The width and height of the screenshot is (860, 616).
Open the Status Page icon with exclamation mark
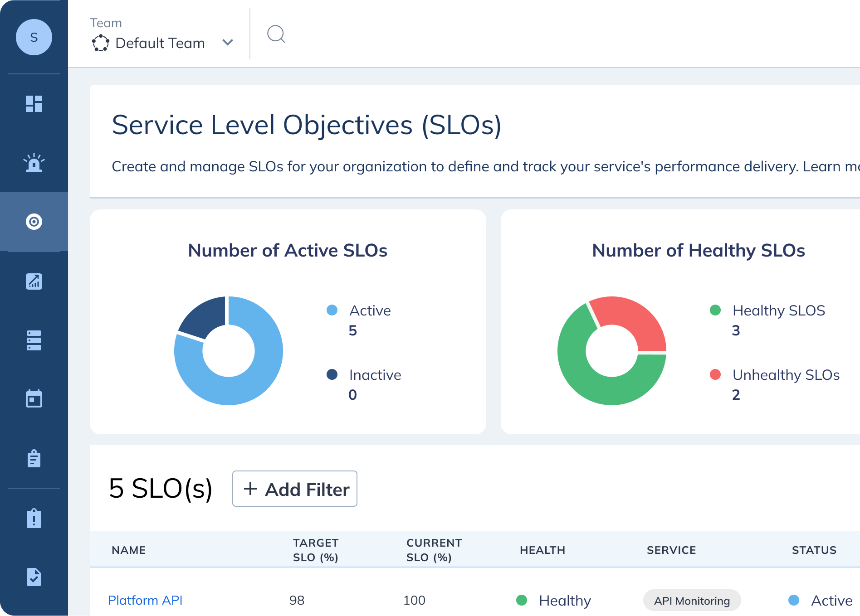click(x=34, y=518)
